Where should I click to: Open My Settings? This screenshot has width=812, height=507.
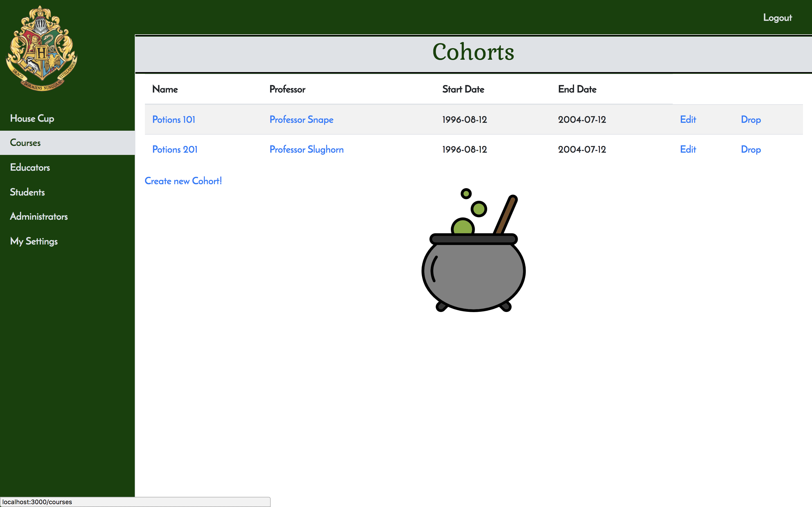[34, 241]
